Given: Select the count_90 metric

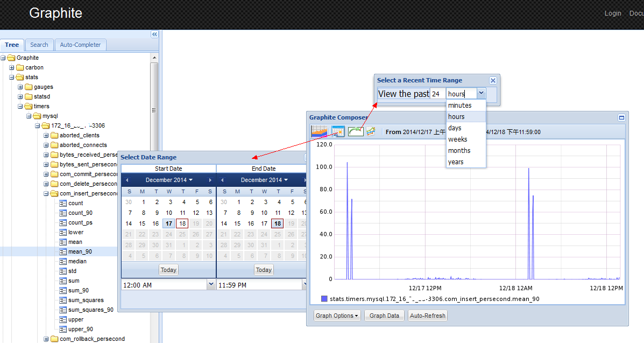Looking at the screenshot, I should [x=80, y=213].
